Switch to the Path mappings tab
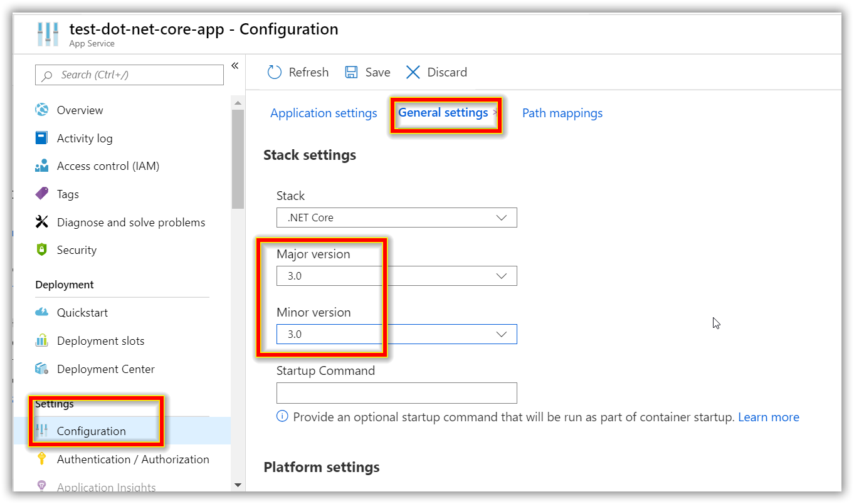The width and height of the screenshot is (854, 504). (562, 113)
